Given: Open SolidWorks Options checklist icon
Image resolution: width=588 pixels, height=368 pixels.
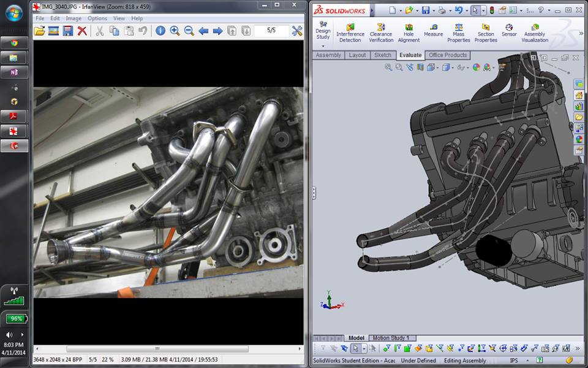Looking at the screenshot, I should tap(512, 10).
